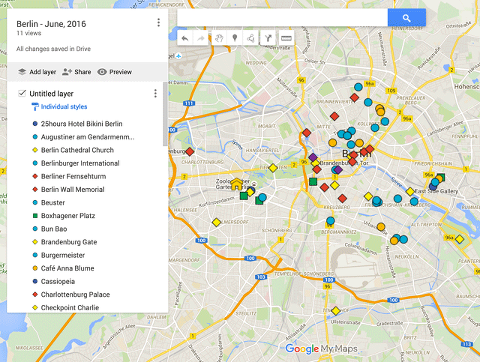Click in the map search field
The width and height of the screenshot is (480, 362).
click(283, 18)
